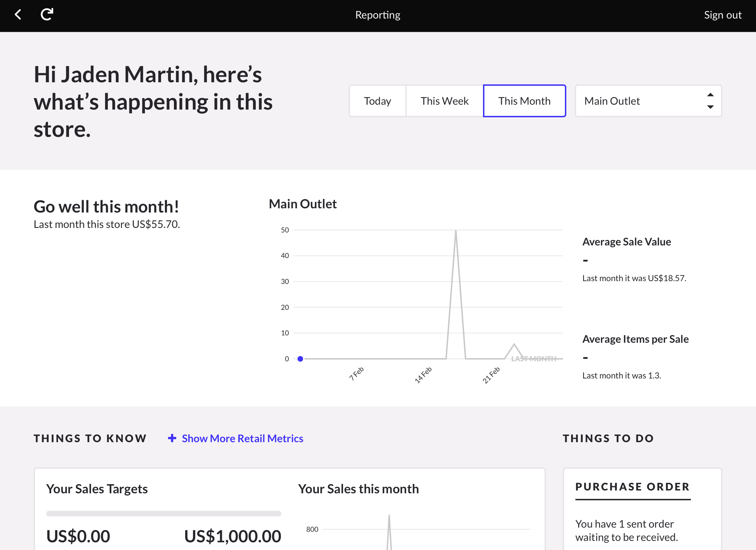Click the refresh icon in header
The width and height of the screenshot is (756, 550).
47,15
